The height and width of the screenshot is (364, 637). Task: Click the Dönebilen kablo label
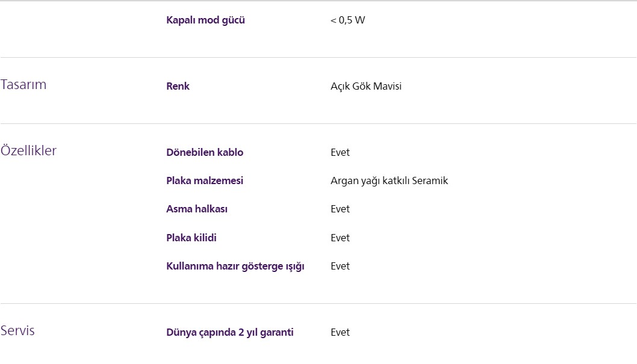(205, 152)
